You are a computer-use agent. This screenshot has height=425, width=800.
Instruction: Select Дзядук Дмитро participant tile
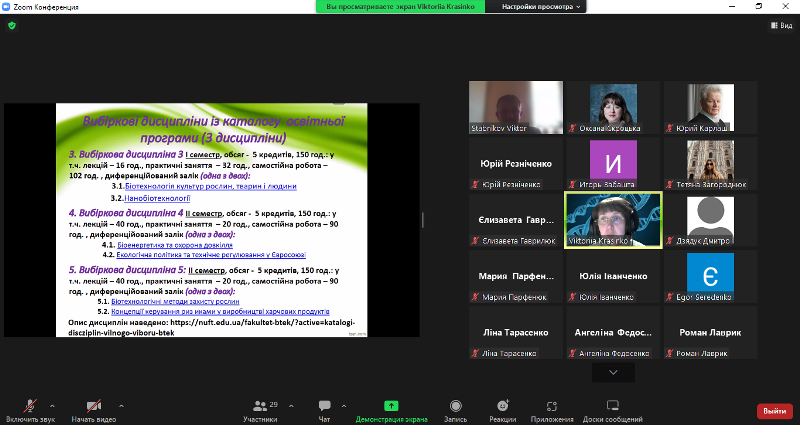pos(711,220)
